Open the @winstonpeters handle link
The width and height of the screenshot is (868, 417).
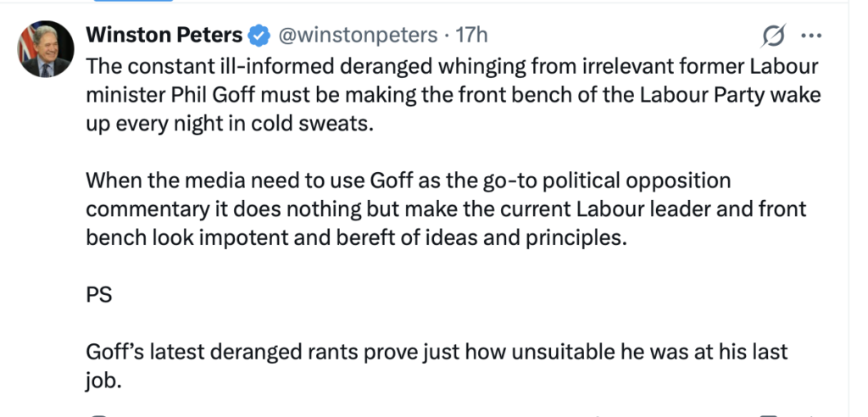(356, 35)
